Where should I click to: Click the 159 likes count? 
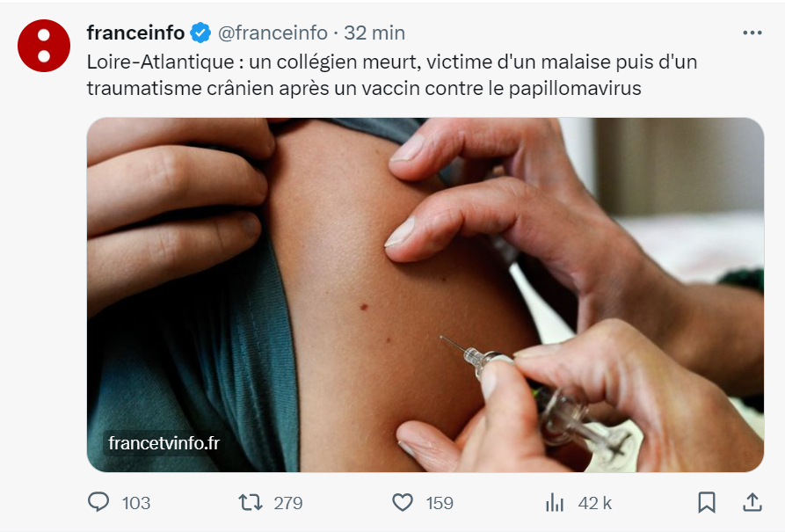[x=440, y=503]
